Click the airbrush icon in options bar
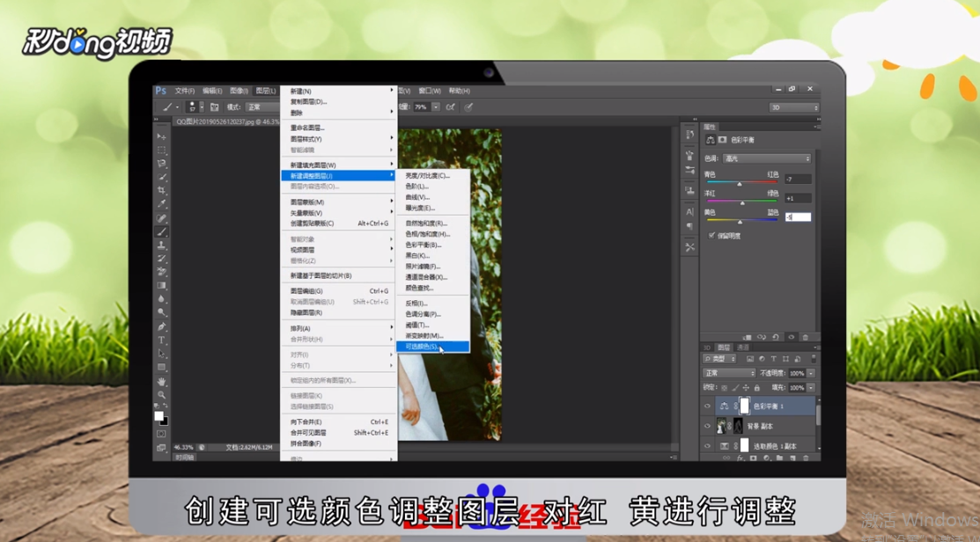 click(x=450, y=106)
